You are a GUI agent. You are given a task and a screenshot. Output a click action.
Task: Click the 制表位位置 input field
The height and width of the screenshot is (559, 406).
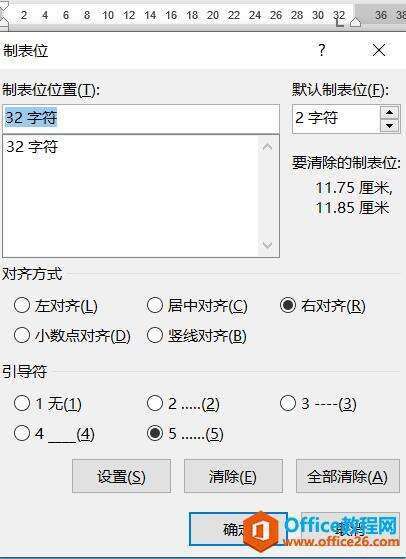(141, 119)
